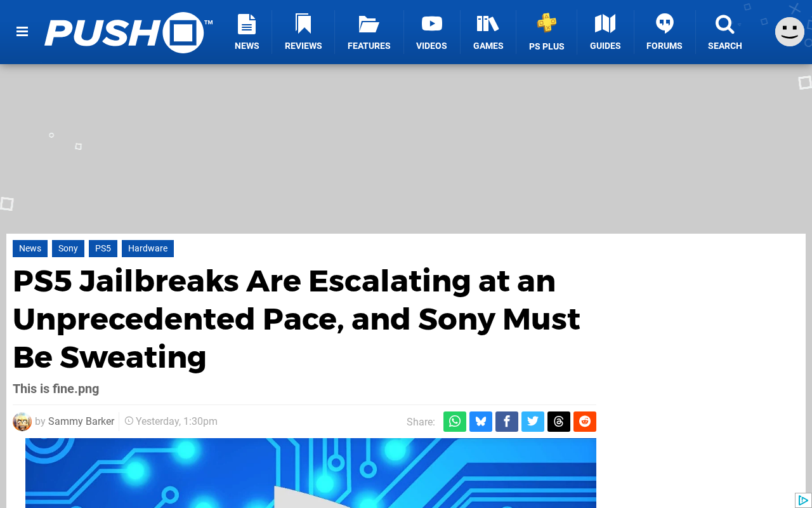Open the hamburger menu icon

(22, 32)
